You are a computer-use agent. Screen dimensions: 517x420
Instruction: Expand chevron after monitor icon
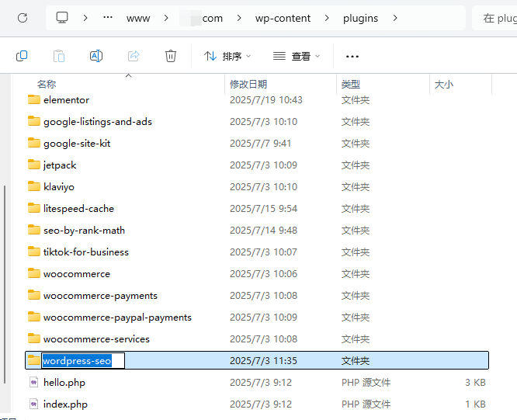85,18
